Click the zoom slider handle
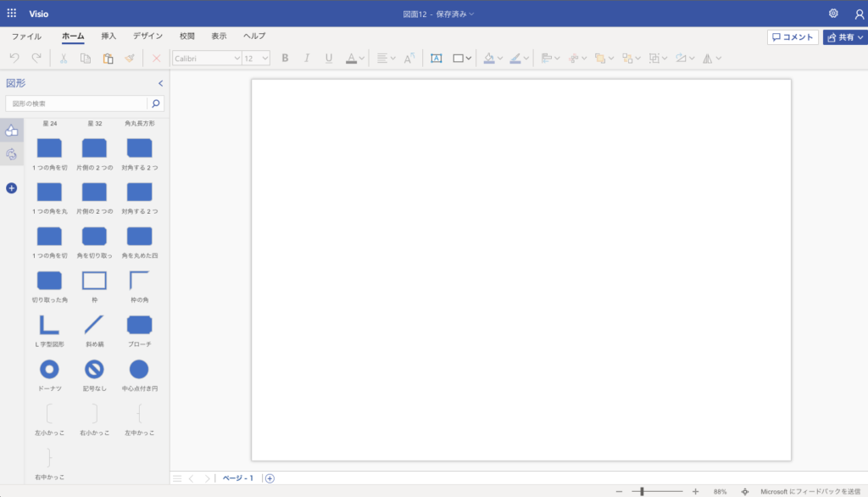The image size is (868, 497). click(643, 491)
